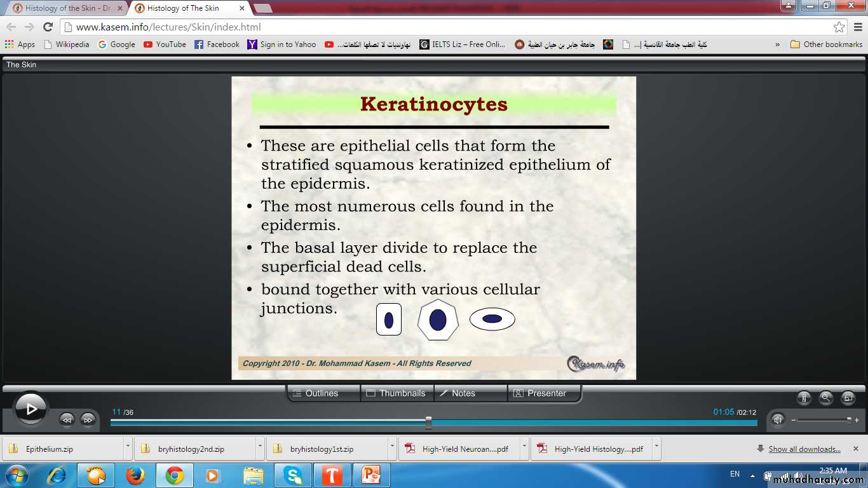
Task: Toggle the player view mode icon
Action: coord(848,398)
